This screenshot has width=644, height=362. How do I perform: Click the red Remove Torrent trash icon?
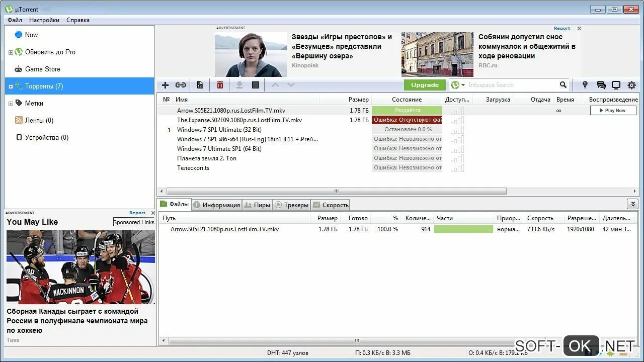click(220, 85)
